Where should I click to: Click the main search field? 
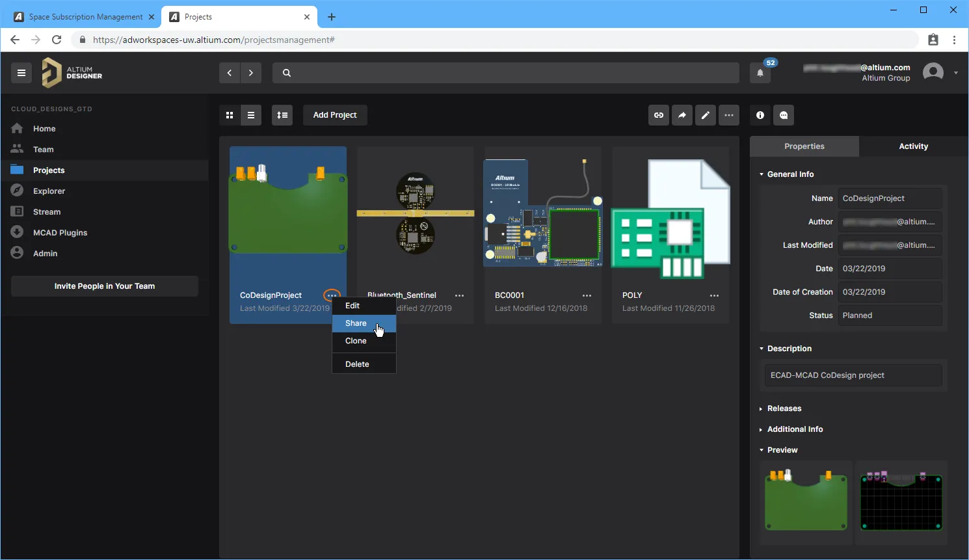pos(506,73)
